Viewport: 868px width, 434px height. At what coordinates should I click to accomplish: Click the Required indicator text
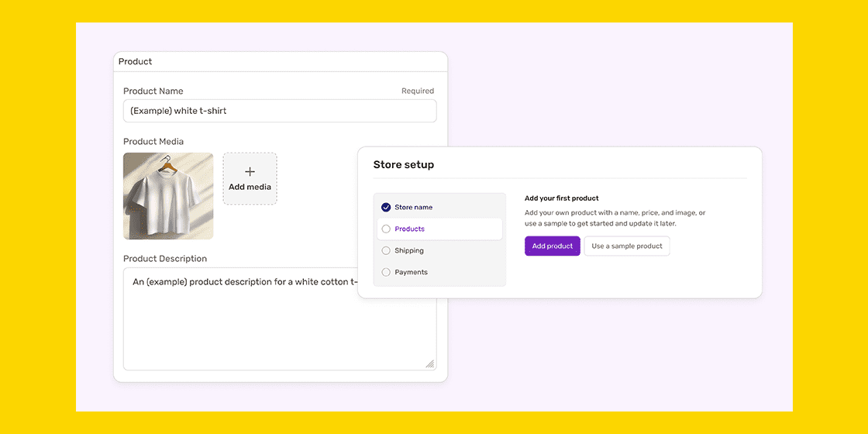point(418,91)
